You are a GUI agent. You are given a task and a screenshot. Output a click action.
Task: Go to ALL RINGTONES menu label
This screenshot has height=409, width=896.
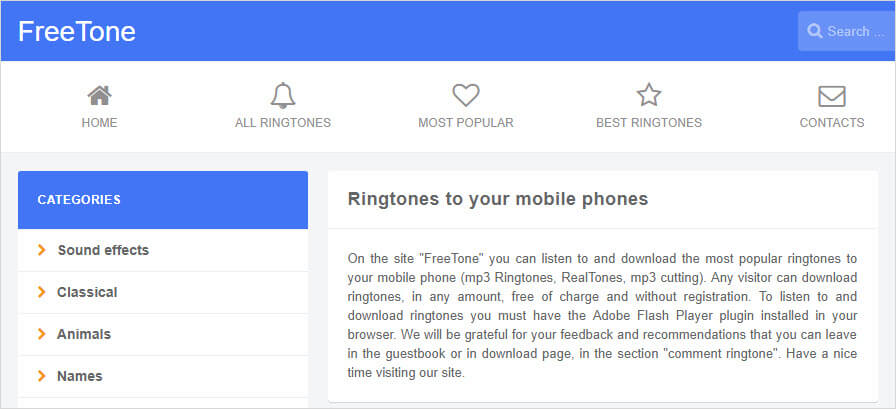click(283, 123)
